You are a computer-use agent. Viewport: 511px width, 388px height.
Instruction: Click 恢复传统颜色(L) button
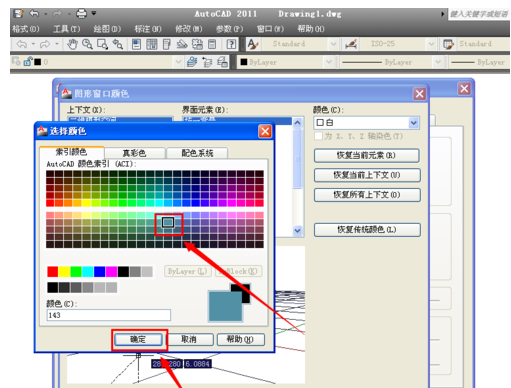(367, 229)
